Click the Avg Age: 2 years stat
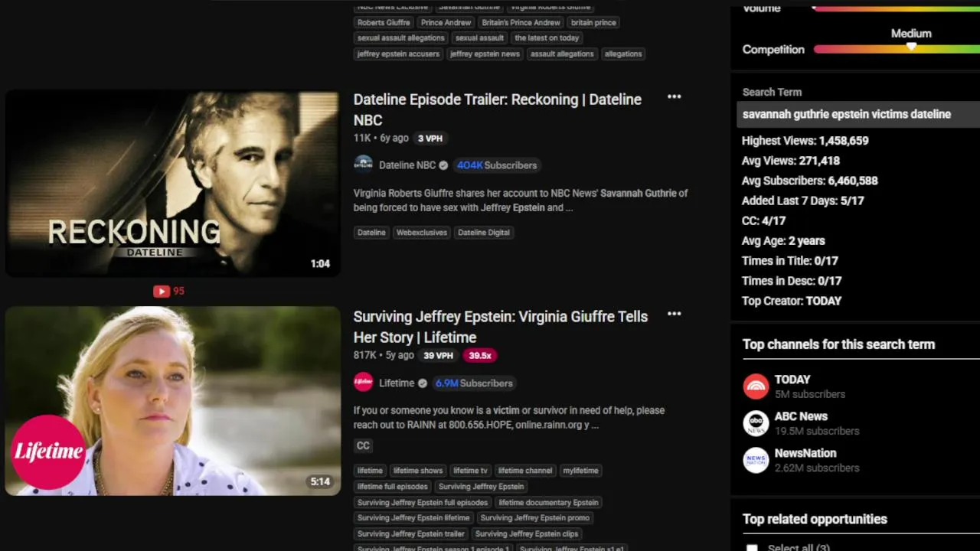Image resolution: width=980 pixels, height=551 pixels. pos(782,240)
